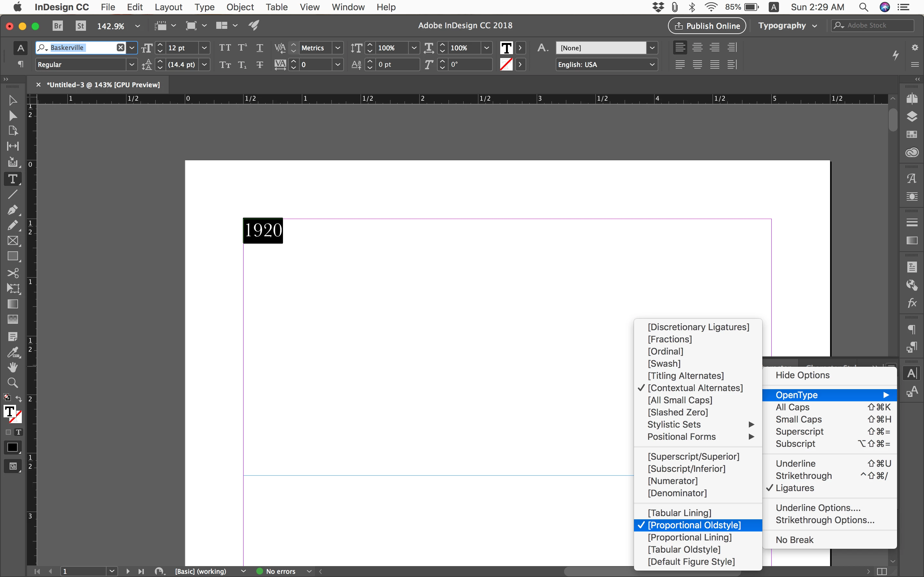
Task: Open the English: USA language dropdown
Action: [x=606, y=64]
